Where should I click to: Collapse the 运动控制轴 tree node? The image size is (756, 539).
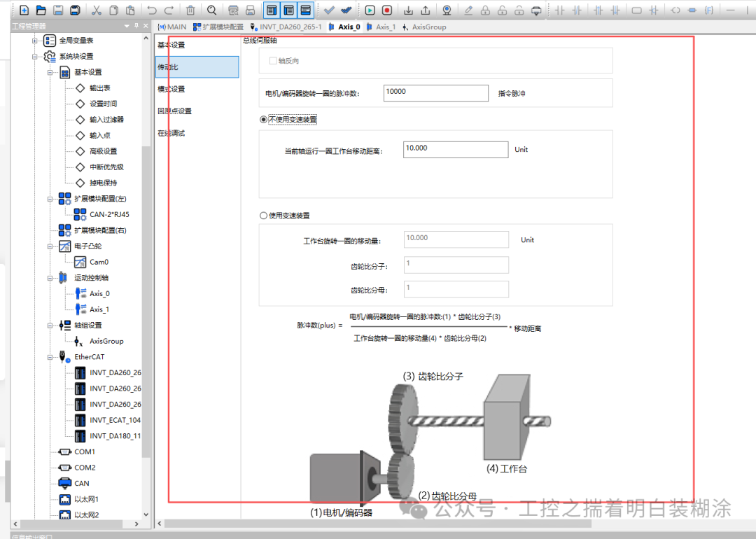pyautogui.click(x=50, y=278)
